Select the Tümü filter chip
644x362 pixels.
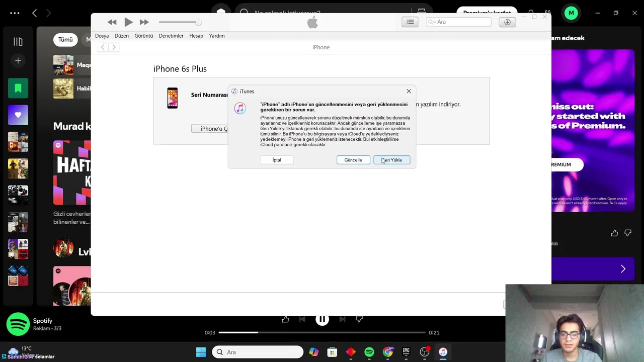pyautogui.click(x=65, y=40)
